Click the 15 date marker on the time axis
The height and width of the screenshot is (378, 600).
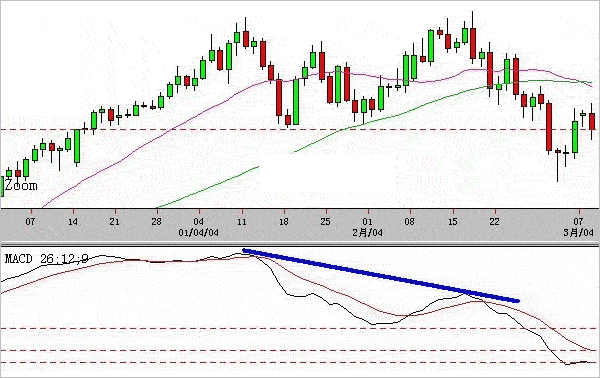tap(453, 222)
